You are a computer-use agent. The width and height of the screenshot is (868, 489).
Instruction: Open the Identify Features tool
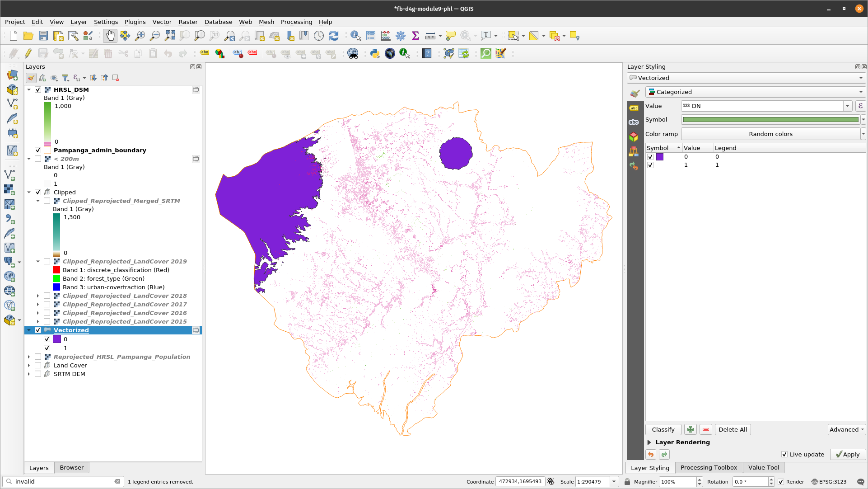[355, 36]
